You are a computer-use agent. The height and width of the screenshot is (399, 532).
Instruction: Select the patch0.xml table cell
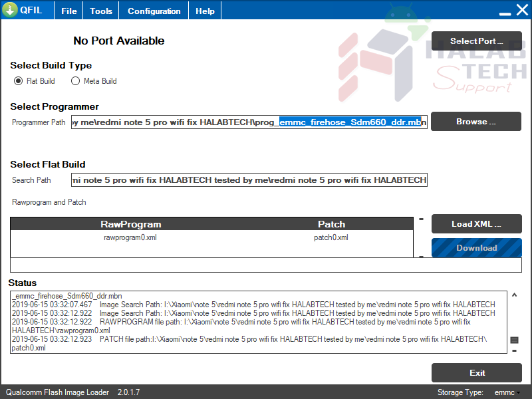[331, 237]
